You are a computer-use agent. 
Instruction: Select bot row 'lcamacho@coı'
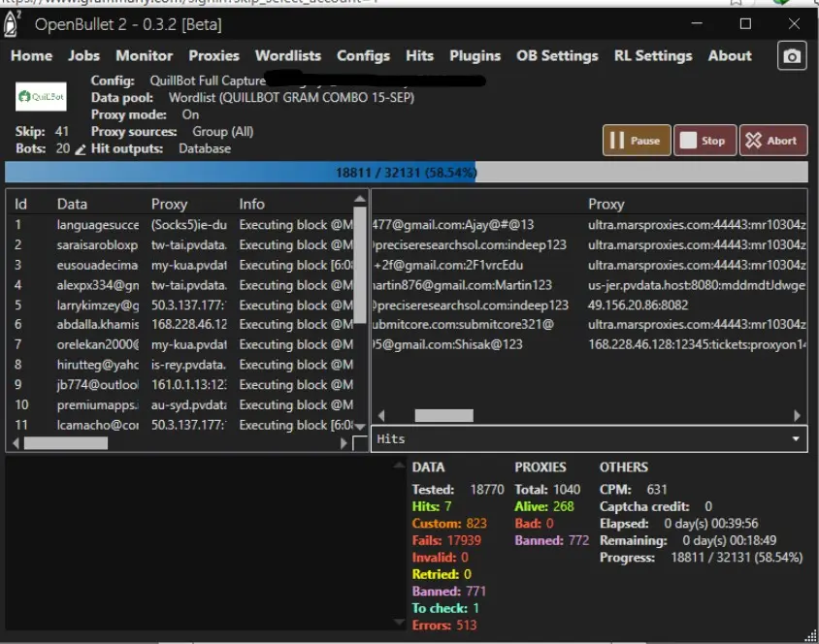pyautogui.click(x=180, y=425)
